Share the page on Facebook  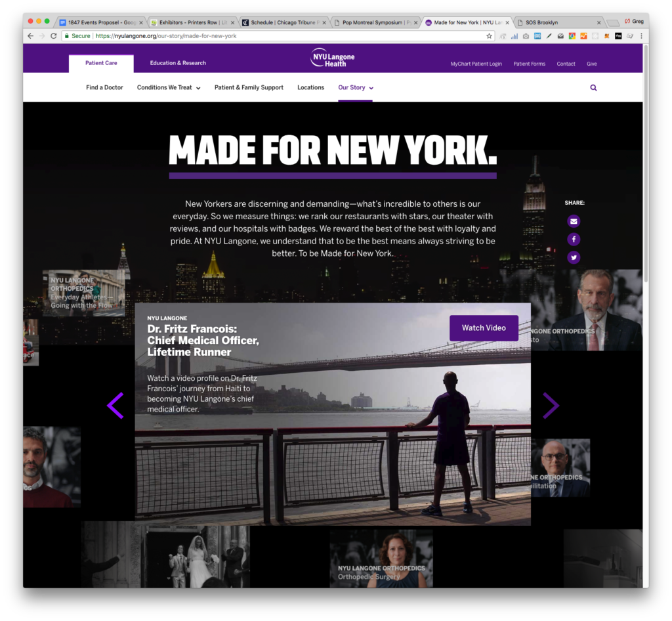[574, 239]
